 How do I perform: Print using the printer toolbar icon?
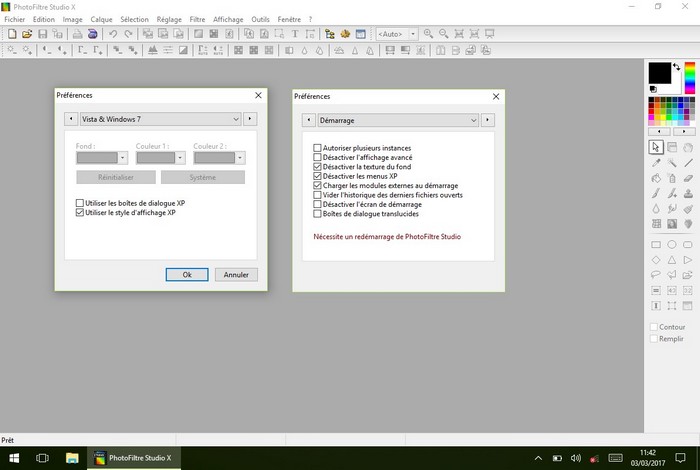point(77,34)
